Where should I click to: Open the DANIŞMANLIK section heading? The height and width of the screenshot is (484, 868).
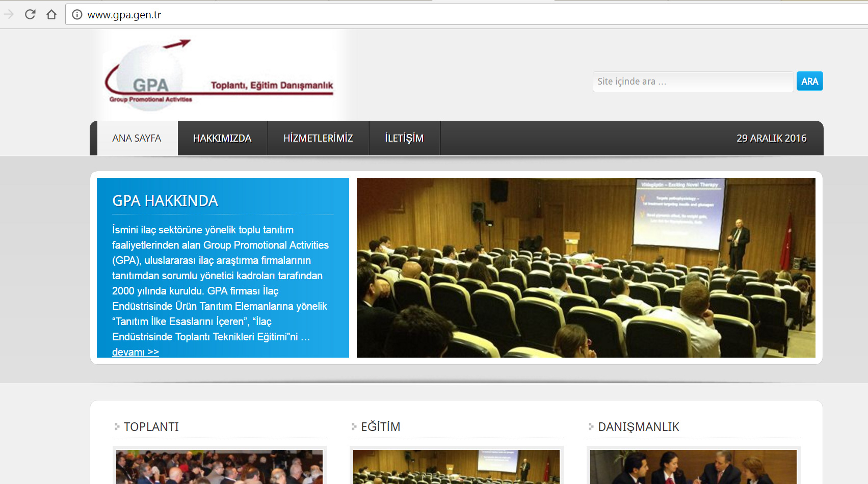coord(638,427)
